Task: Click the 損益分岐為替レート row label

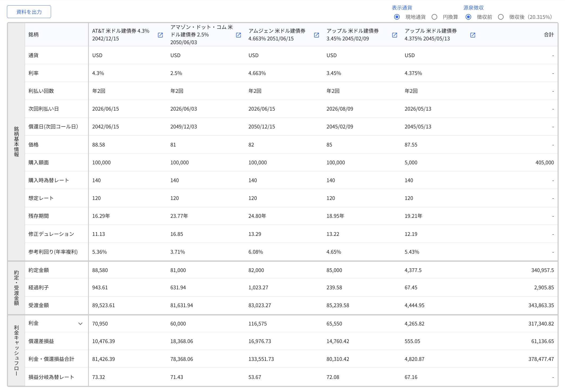Action: click(x=51, y=377)
